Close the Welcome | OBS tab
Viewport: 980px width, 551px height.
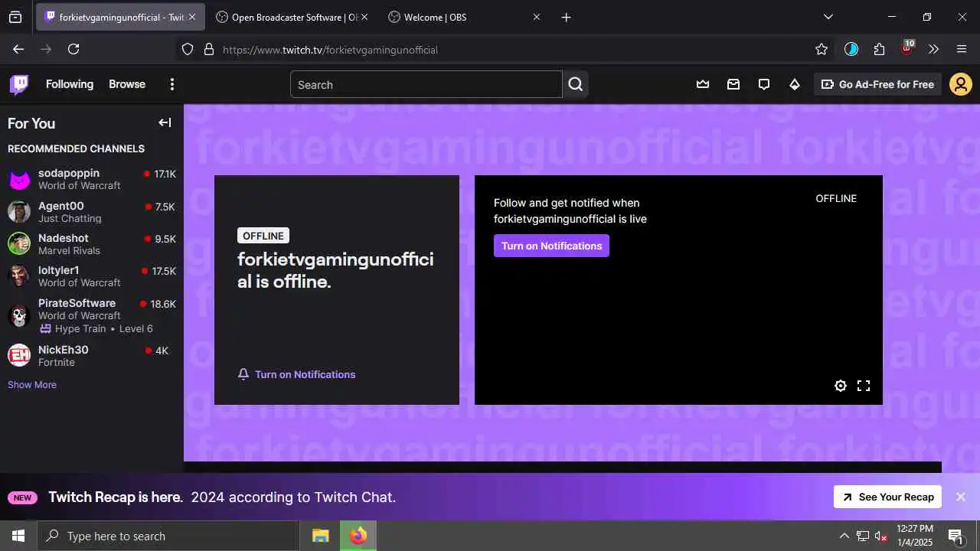click(x=536, y=17)
